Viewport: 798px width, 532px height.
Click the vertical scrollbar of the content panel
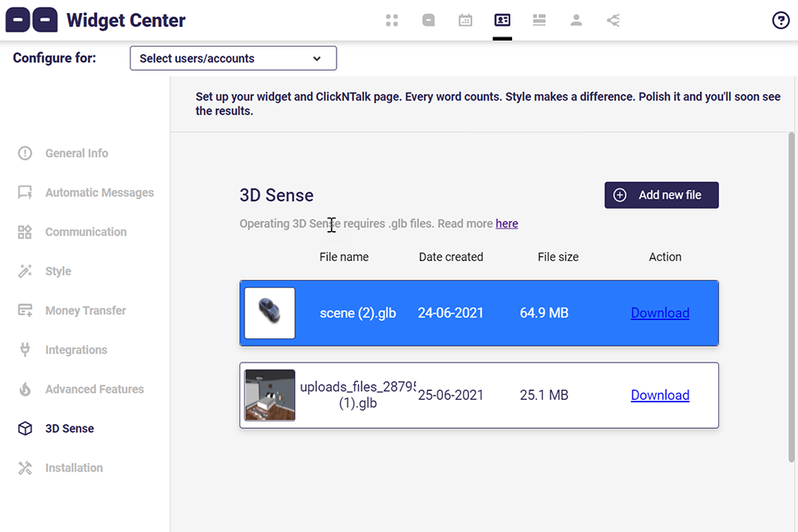tap(791, 298)
